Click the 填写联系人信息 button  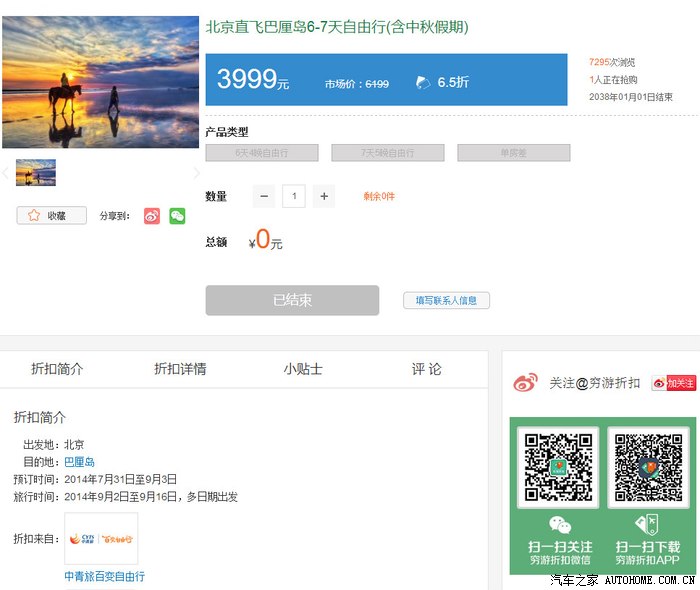(x=446, y=300)
